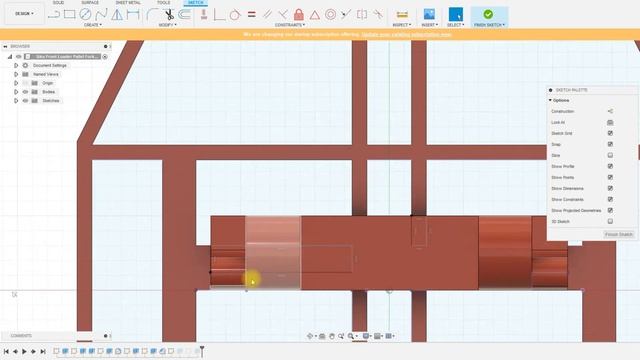Toggle the Show Constraints checkbox
Image resolution: width=640 pixels, height=360 pixels.
point(610,199)
